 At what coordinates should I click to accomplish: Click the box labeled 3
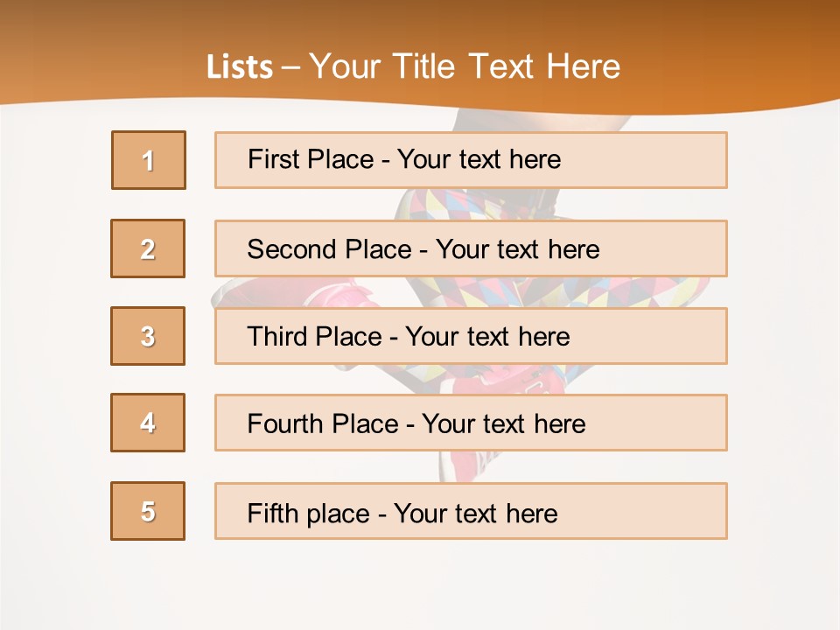148,336
